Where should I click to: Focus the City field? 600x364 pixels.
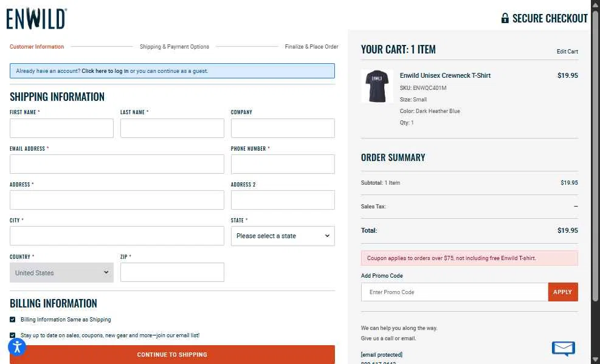pos(117,236)
